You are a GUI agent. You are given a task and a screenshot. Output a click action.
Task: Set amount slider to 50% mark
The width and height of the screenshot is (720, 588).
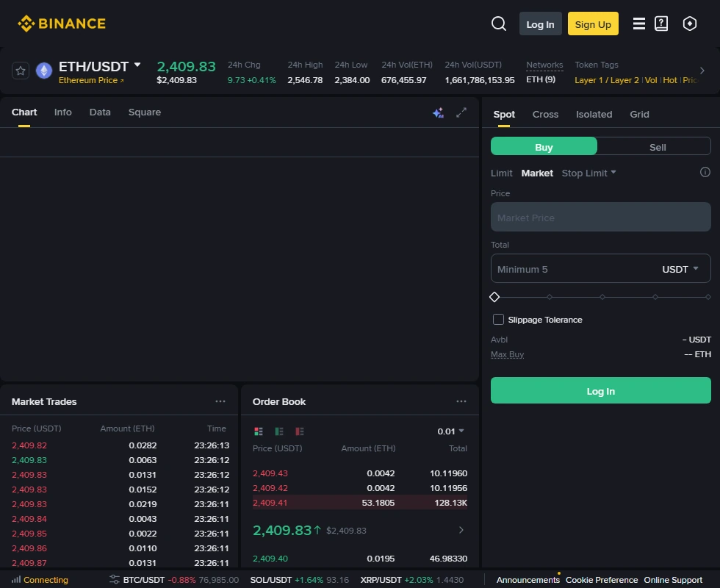(602, 297)
